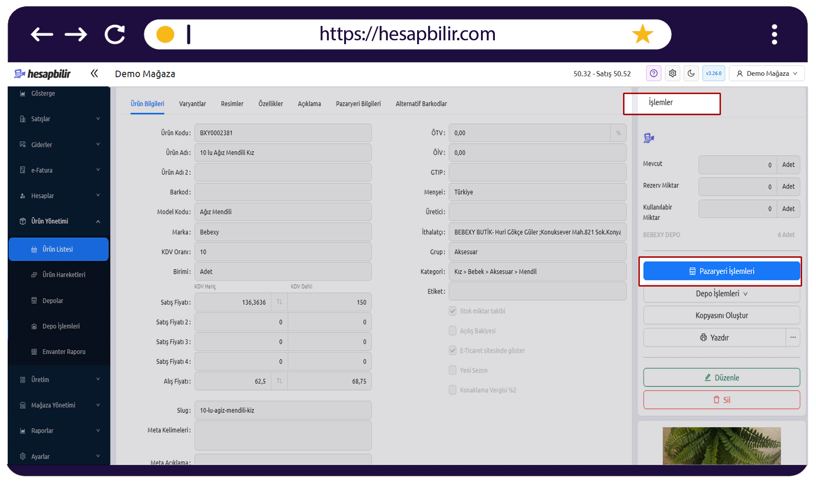Screen dimensions: 816x504
Task: Open the browser three-dot menu
Action: [774, 35]
